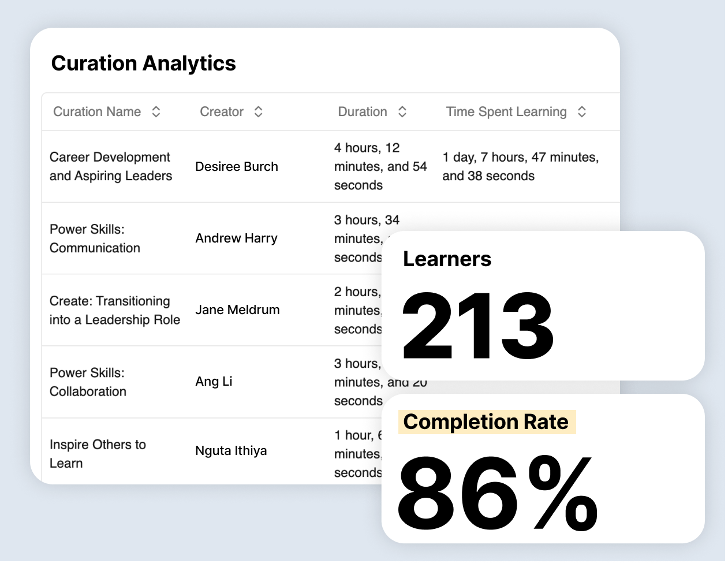The height and width of the screenshot is (567, 728).
Task: Sort the table by Creator column
Action: click(221, 111)
